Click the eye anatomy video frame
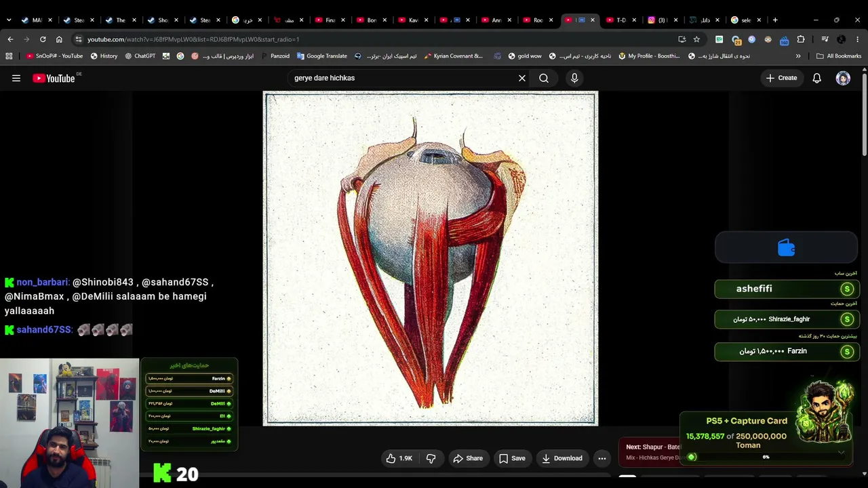This screenshot has width=868, height=488. click(x=431, y=258)
